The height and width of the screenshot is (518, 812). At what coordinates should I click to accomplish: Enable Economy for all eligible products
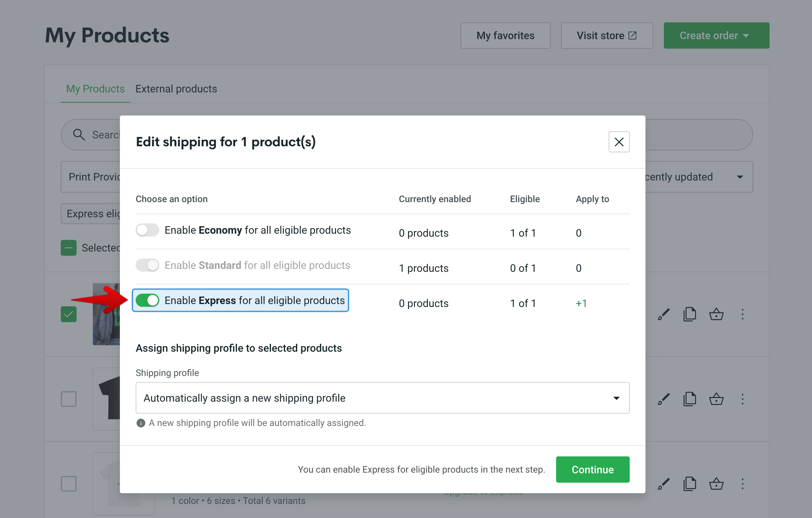[147, 230]
